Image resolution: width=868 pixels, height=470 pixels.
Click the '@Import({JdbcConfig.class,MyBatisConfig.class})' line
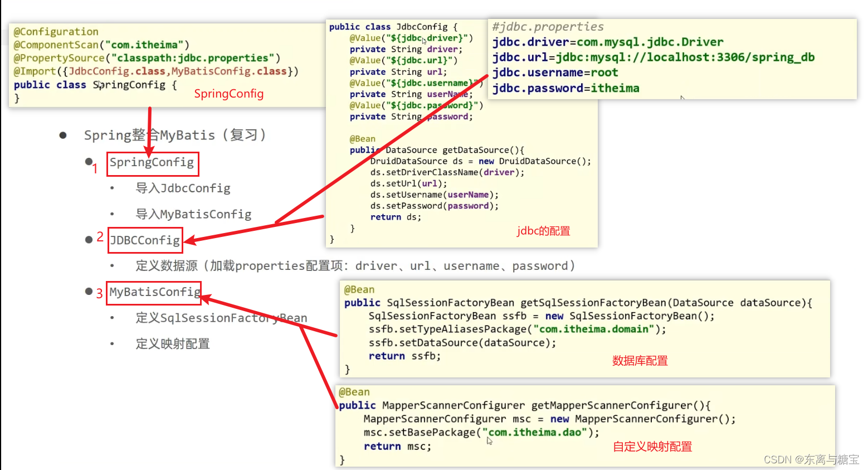[x=156, y=71]
